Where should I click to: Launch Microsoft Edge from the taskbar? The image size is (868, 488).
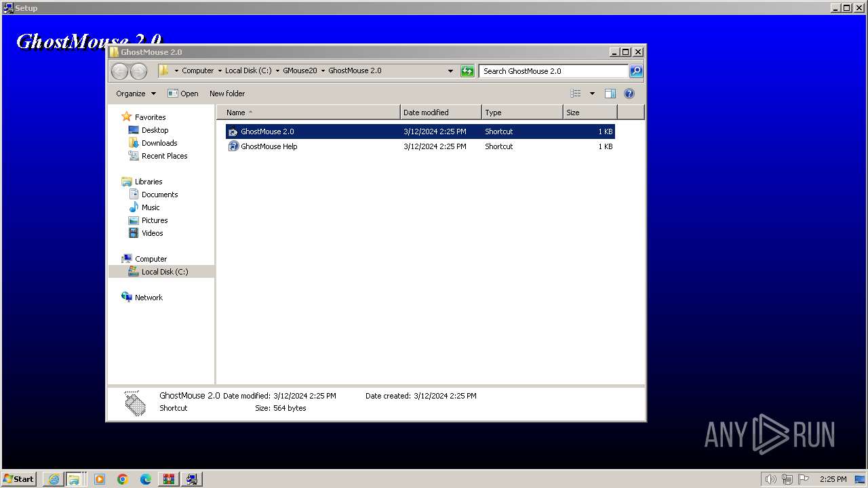146,479
